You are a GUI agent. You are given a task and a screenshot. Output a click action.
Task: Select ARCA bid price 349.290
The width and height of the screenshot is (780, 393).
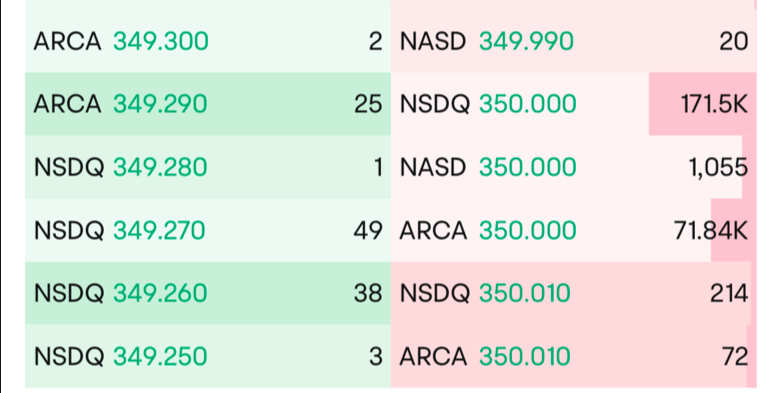tap(160, 104)
